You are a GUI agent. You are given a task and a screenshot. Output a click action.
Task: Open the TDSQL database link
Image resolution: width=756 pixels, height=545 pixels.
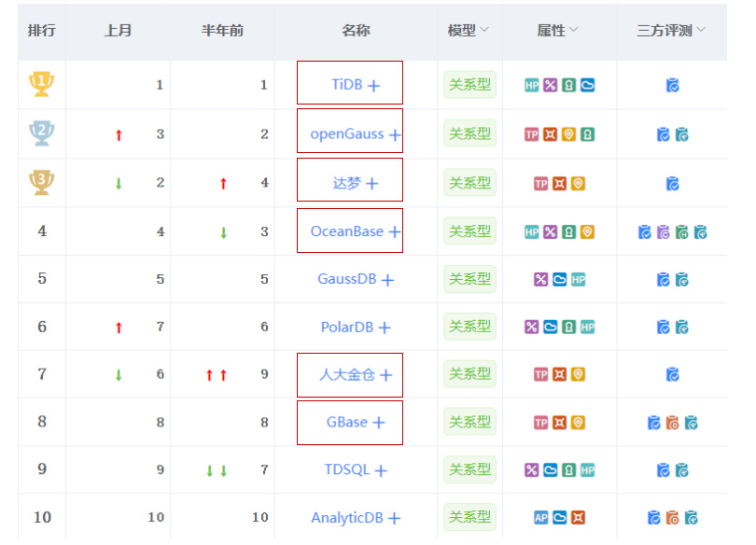pyautogui.click(x=346, y=468)
